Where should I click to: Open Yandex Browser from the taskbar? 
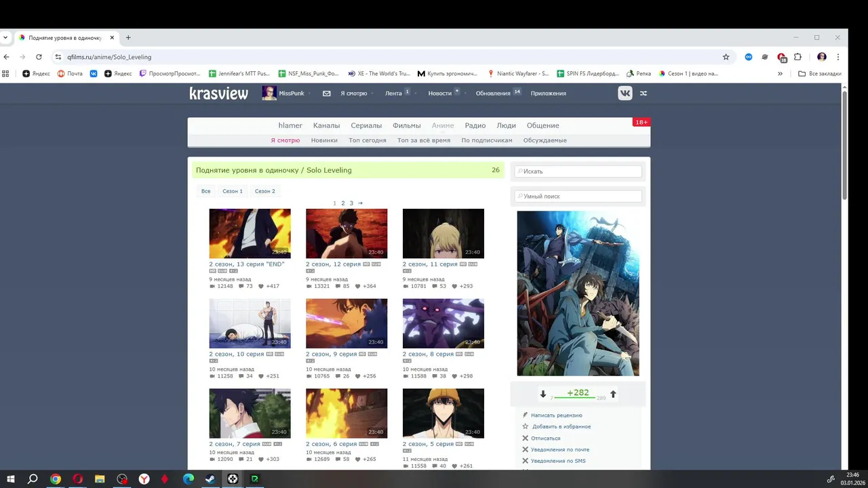point(144,479)
